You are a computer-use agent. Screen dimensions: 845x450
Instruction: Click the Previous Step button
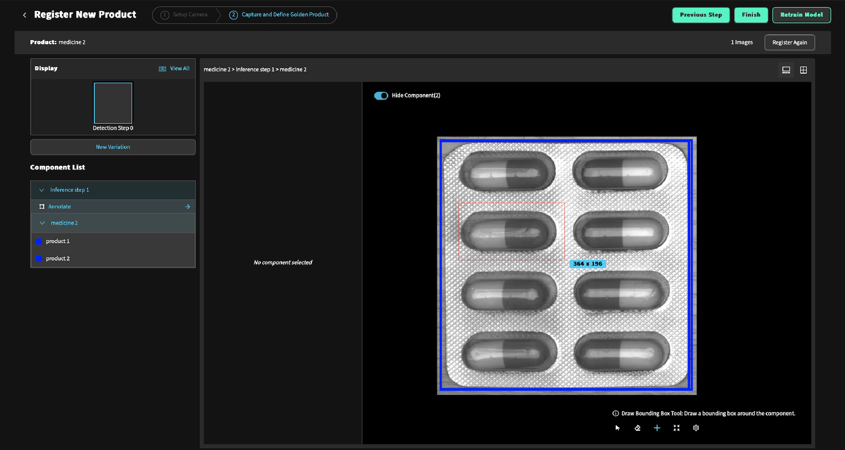700,15
